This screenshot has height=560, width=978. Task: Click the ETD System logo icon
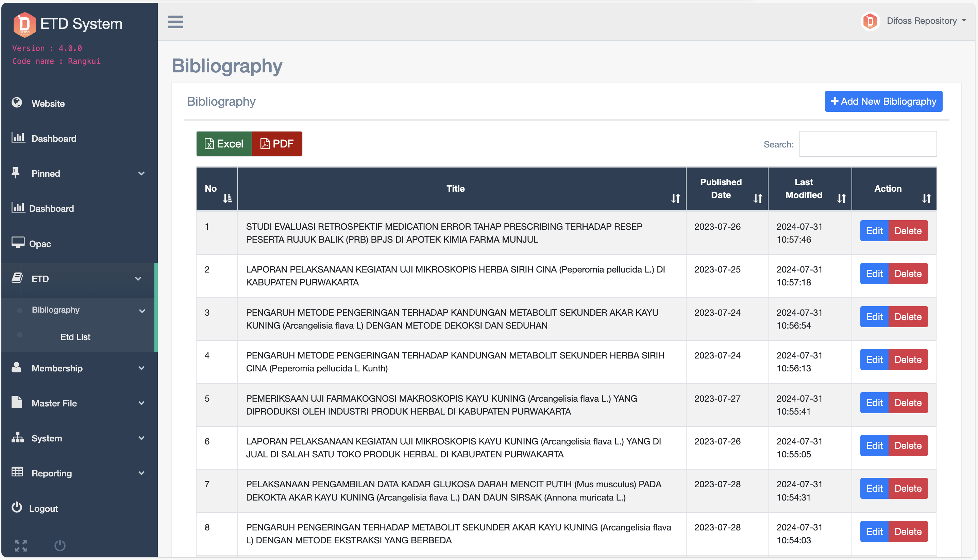pyautogui.click(x=24, y=24)
